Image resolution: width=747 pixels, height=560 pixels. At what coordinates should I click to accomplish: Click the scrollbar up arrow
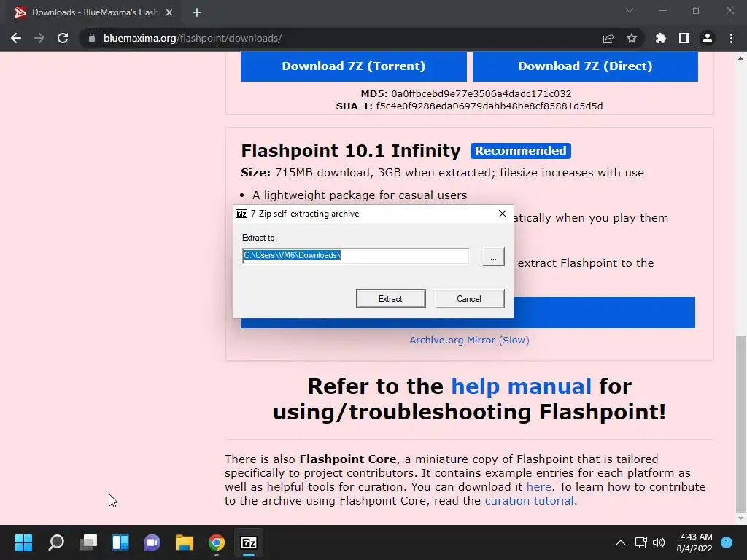[740, 58]
